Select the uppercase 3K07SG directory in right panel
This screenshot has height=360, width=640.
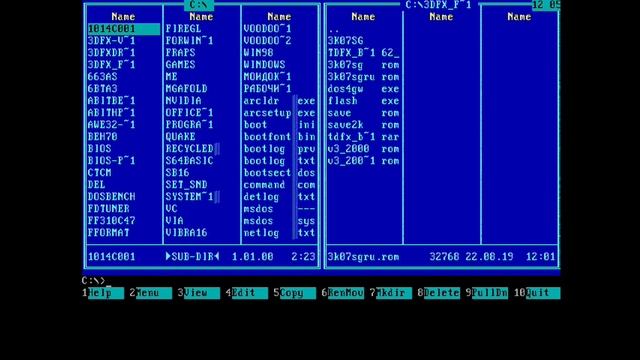click(x=345, y=41)
